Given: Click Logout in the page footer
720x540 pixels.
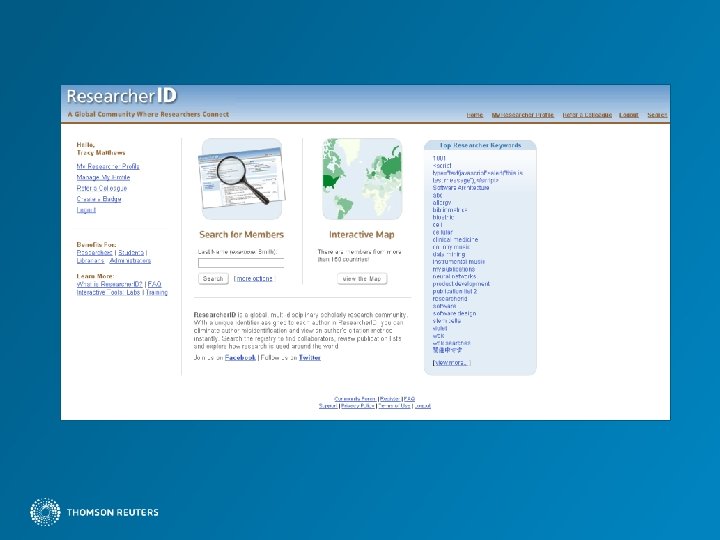Looking at the screenshot, I should (422, 406).
